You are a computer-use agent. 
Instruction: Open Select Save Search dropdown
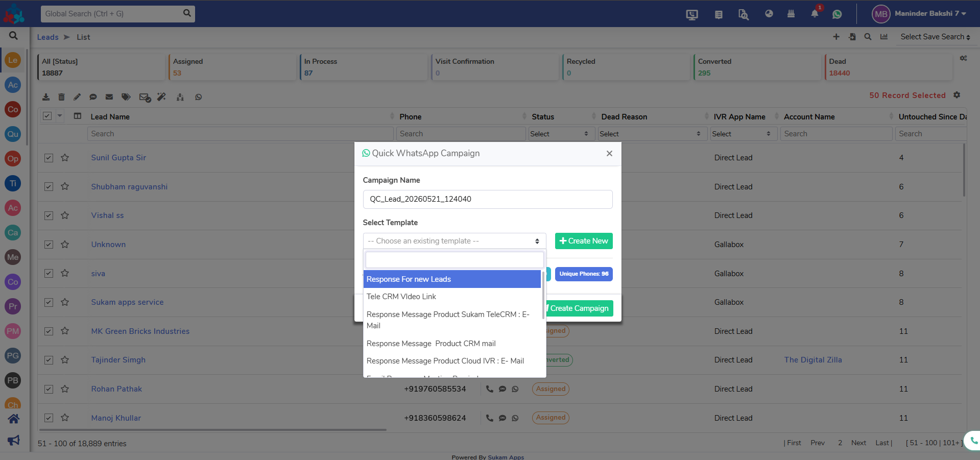(935, 37)
